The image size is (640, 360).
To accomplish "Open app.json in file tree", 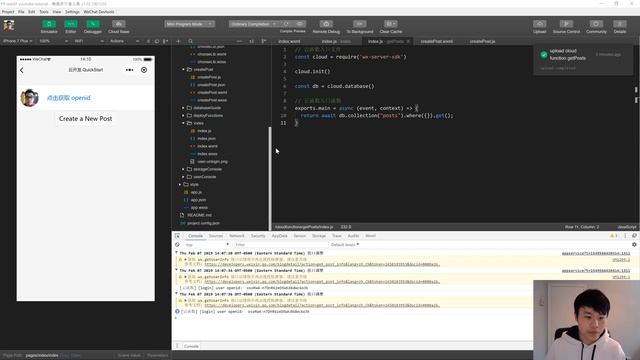I will coord(198,200).
